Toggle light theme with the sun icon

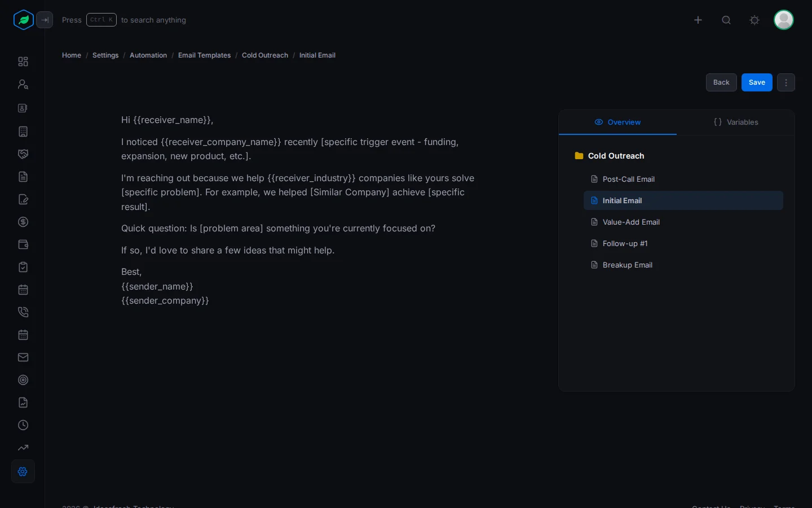[754, 20]
